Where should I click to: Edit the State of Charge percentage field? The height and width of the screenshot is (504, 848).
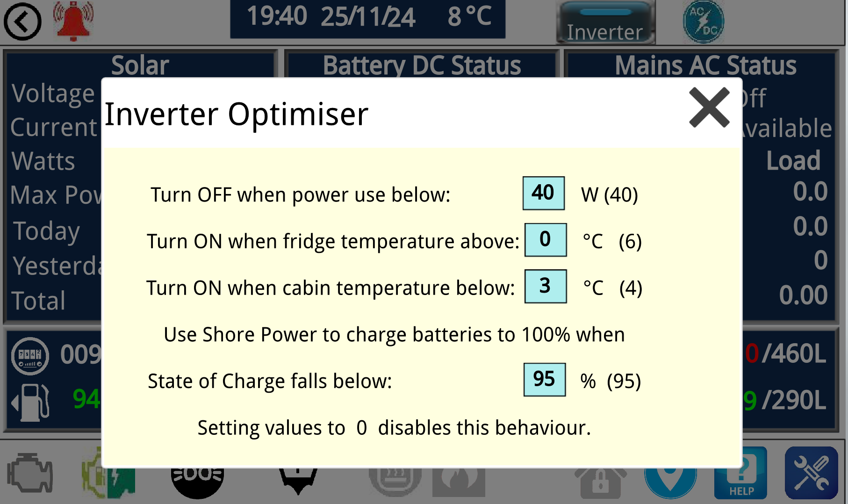544,380
